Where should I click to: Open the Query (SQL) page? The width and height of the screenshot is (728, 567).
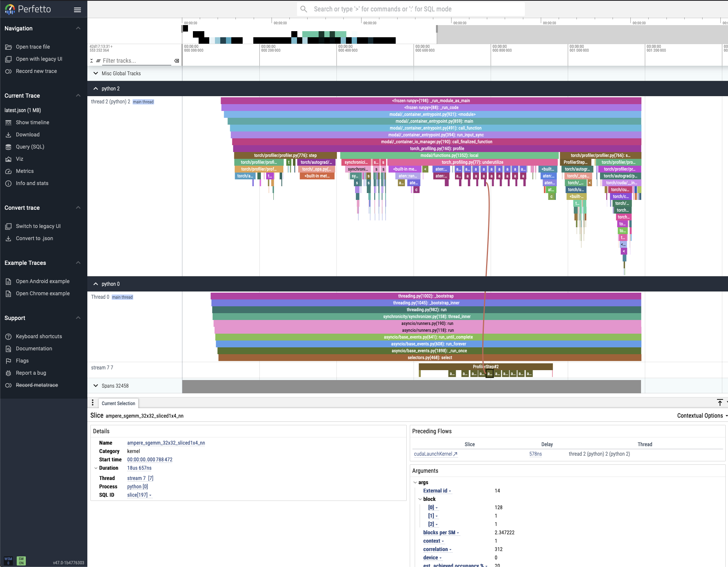click(x=30, y=147)
